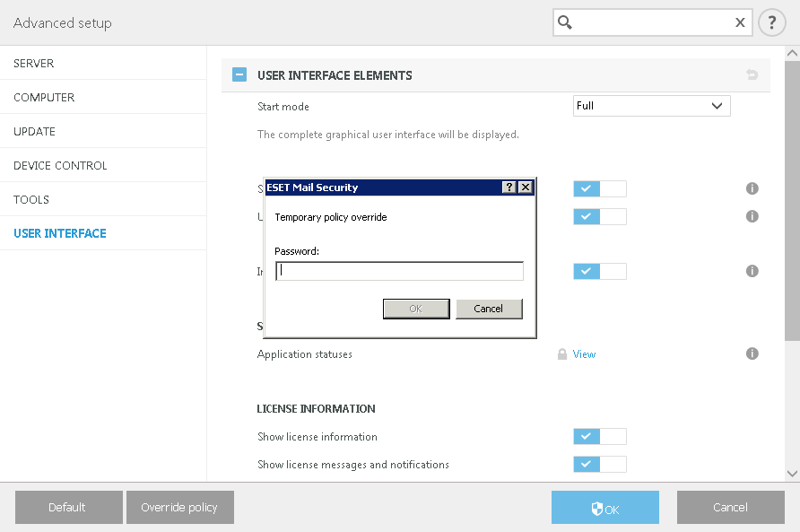This screenshot has width=800, height=532.
Task: Click the View link for Application statuses
Action: (x=584, y=354)
